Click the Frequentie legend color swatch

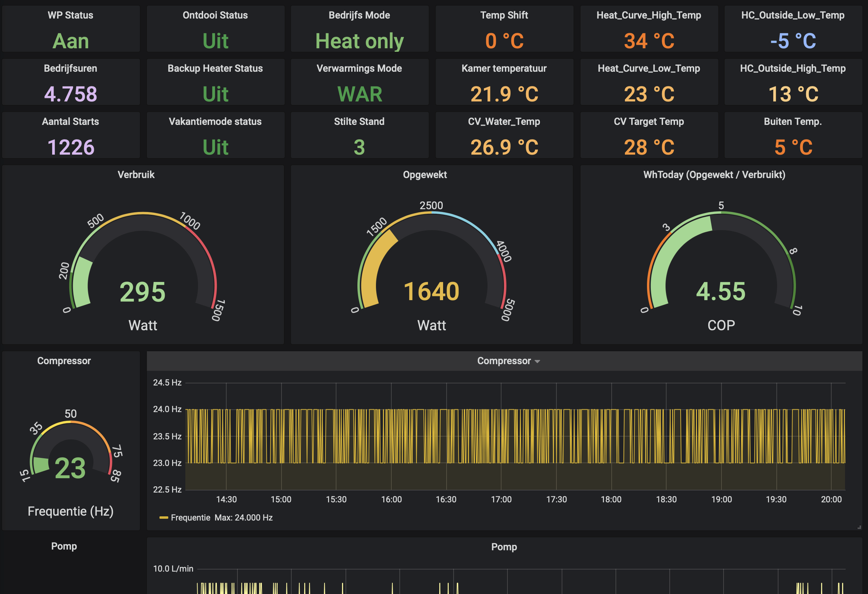pyautogui.click(x=164, y=518)
